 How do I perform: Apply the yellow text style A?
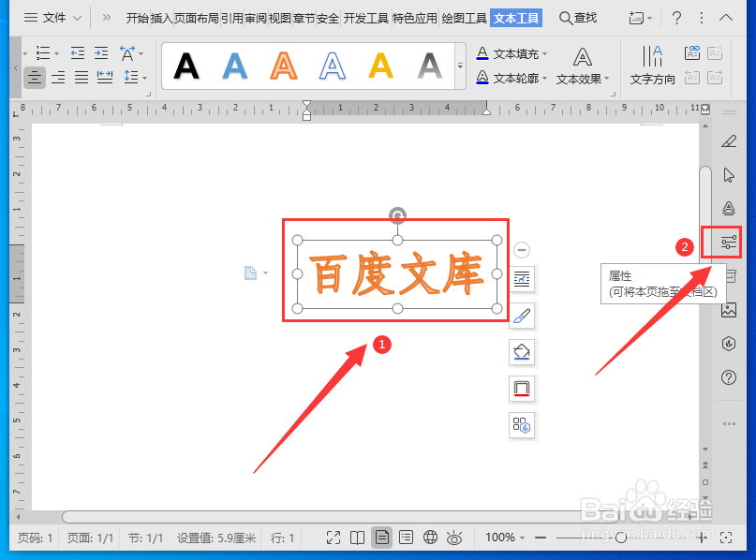(381, 66)
